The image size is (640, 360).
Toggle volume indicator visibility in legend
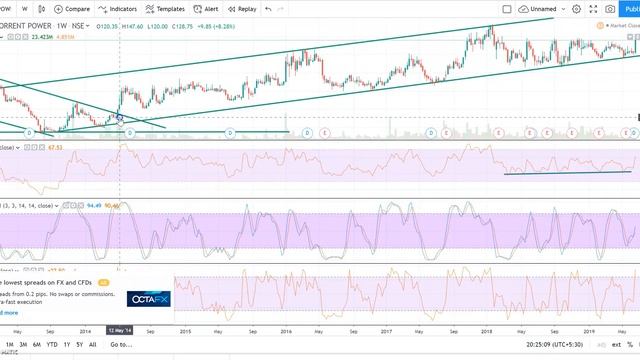click(x=11, y=37)
